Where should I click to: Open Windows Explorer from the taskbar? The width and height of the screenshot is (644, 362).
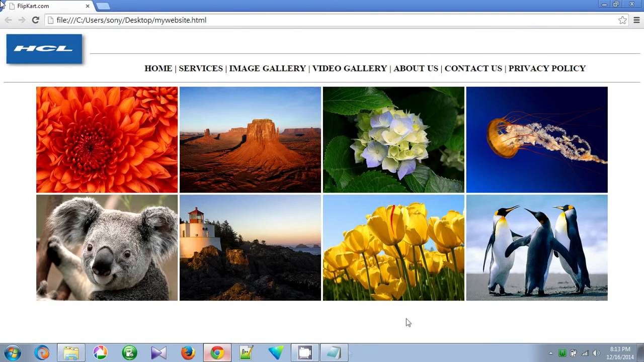coord(71,353)
